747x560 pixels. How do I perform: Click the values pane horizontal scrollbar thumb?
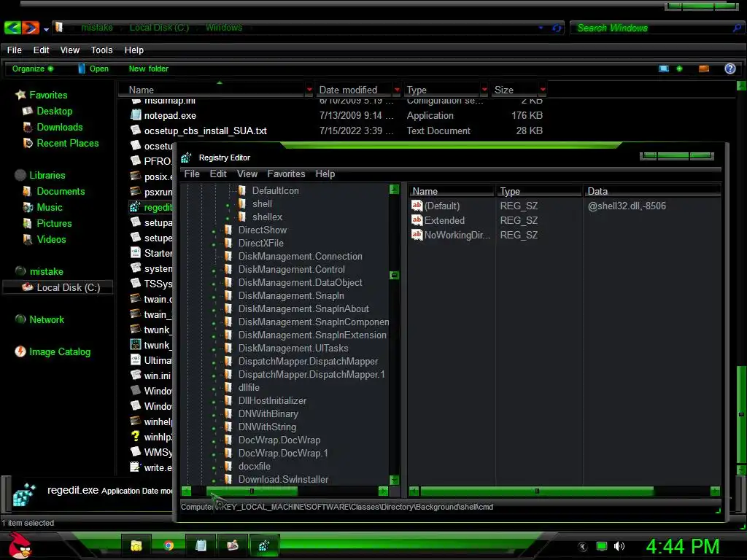pyautogui.click(x=537, y=491)
